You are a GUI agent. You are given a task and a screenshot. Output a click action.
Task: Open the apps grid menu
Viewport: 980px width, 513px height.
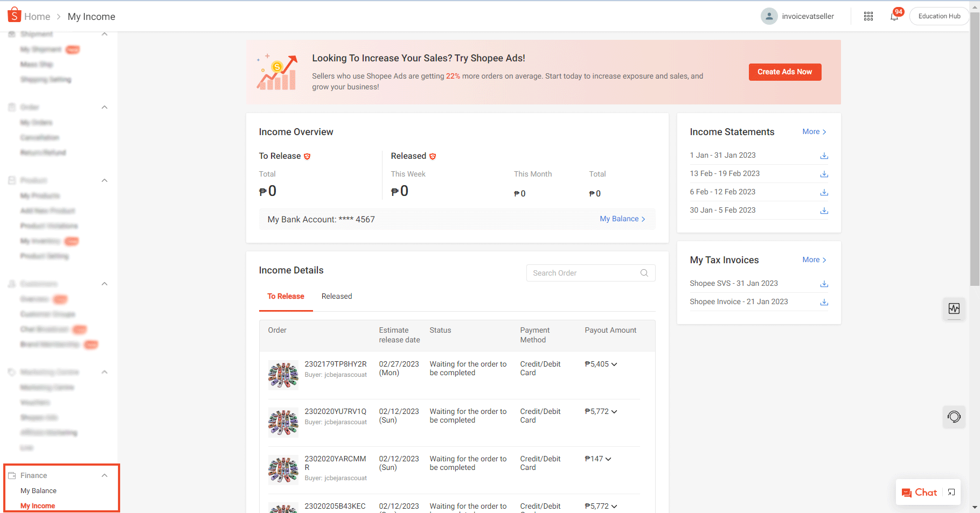coord(868,16)
